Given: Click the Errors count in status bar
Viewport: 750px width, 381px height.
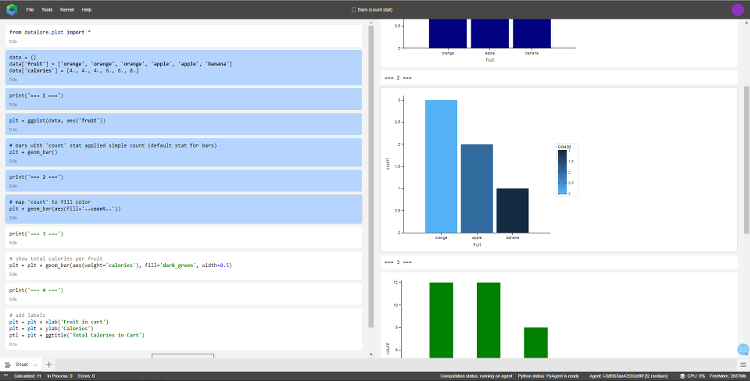Looking at the screenshot, I should (x=86, y=376).
